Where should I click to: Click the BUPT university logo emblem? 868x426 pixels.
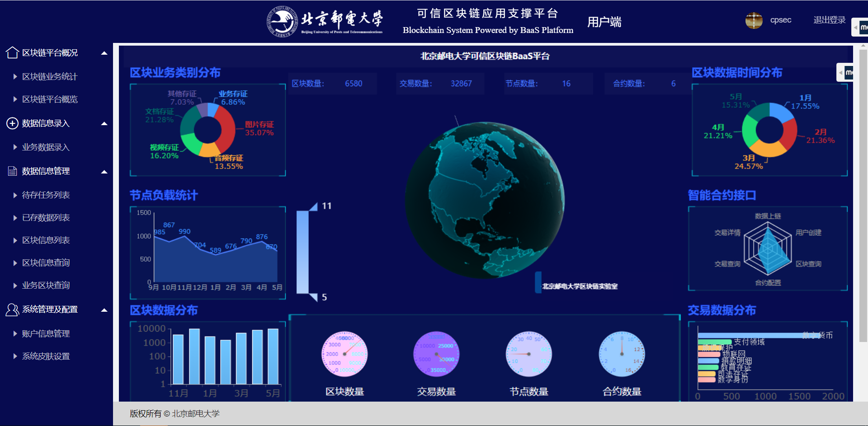point(283,21)
